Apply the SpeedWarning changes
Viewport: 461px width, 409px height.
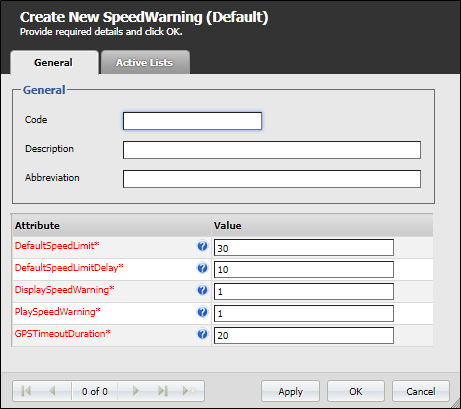290,391
